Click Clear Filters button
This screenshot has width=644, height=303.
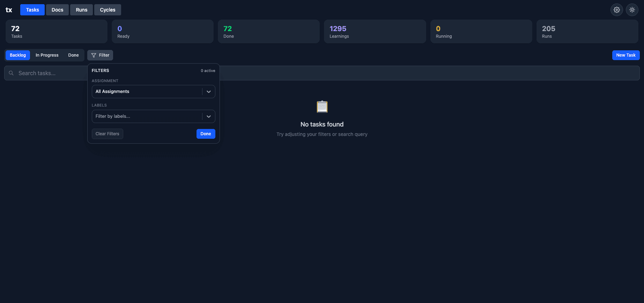tap(108, 134)
